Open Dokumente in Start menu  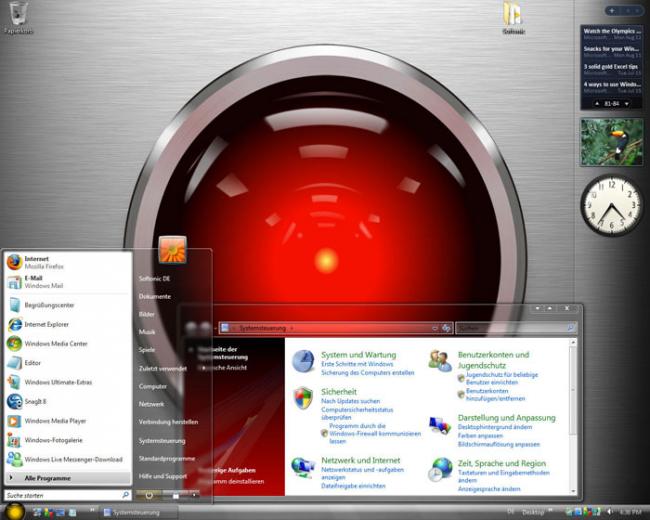155,296
